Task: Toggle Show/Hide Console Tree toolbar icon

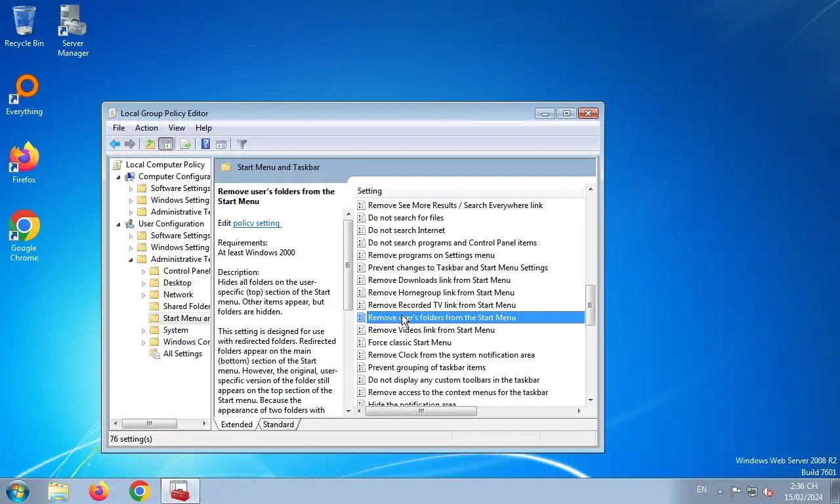Action: pyautogui.click(x=166, y=144)
